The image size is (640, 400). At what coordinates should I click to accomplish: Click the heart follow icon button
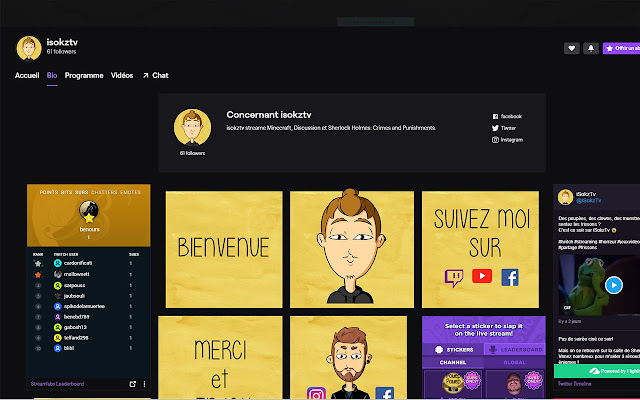pos(571,48)
